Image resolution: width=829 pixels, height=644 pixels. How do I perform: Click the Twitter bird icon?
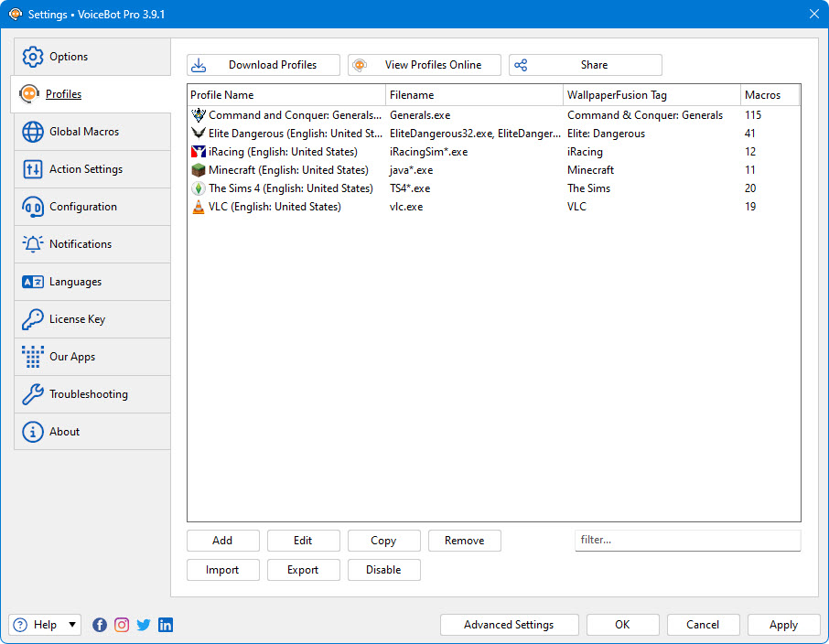click(x=144, y=625)
